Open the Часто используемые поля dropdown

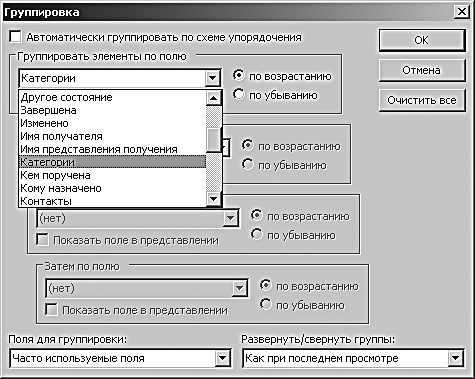pyautogui.click(x=222, y=359)
